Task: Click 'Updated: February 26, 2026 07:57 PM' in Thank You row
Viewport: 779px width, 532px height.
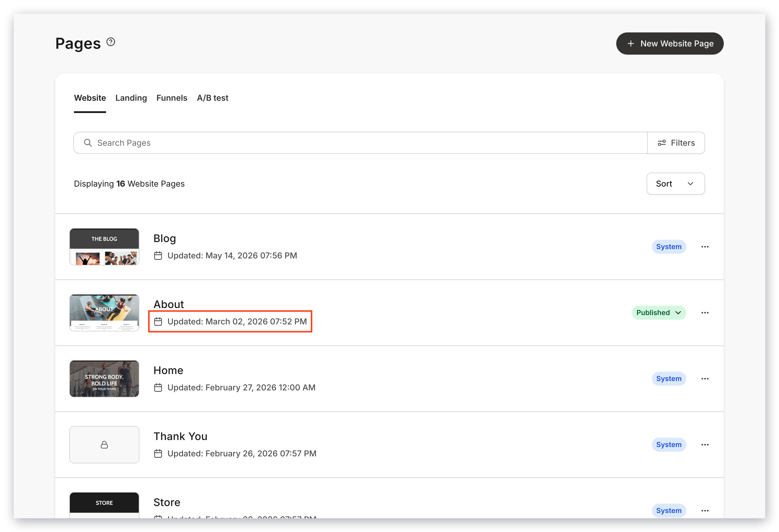Action: coord(242,454)
